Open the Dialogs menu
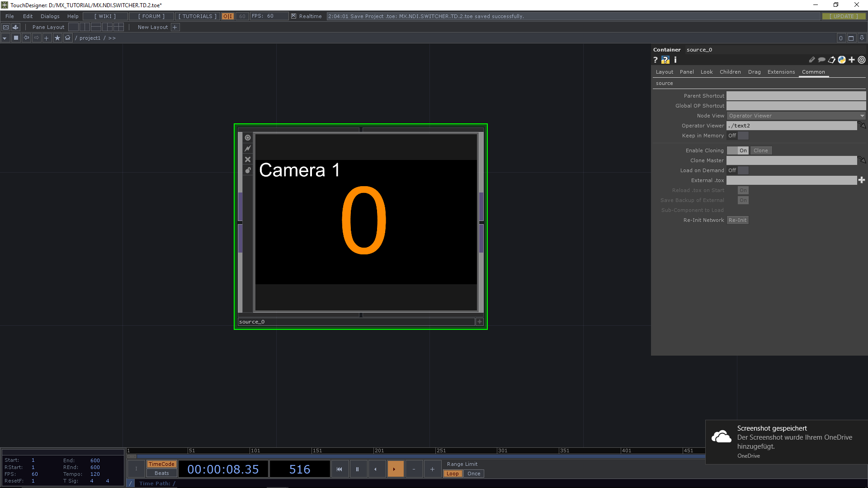This screenshot has height=488, width=868. pyautogui.click(x=50, y=16)
